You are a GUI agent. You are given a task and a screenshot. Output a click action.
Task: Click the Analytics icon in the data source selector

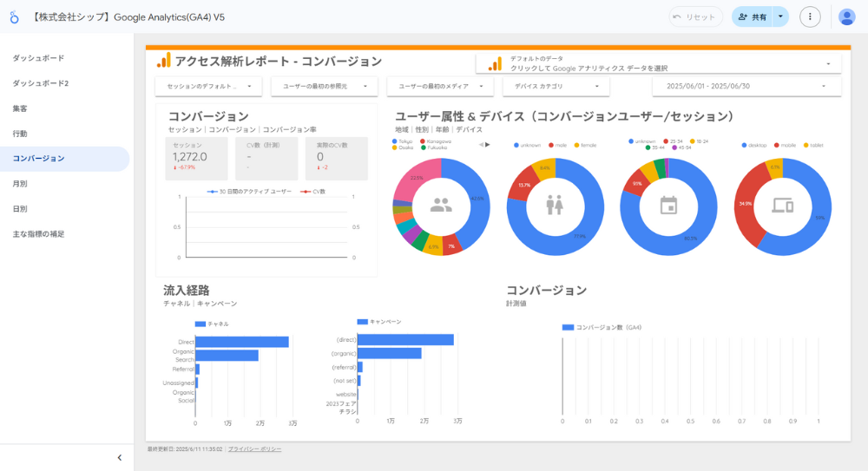coord(495,64)
